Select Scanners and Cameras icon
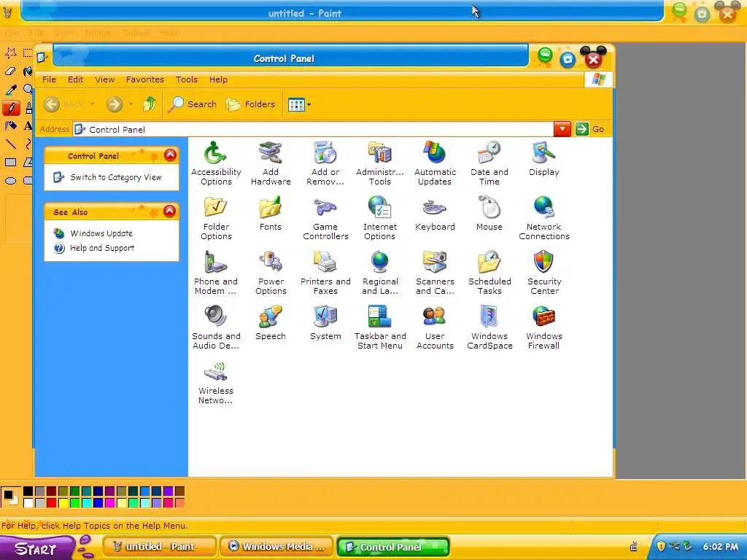Image resolution: width=747 pixels, height=560 pixels. [x=435, y=273]
